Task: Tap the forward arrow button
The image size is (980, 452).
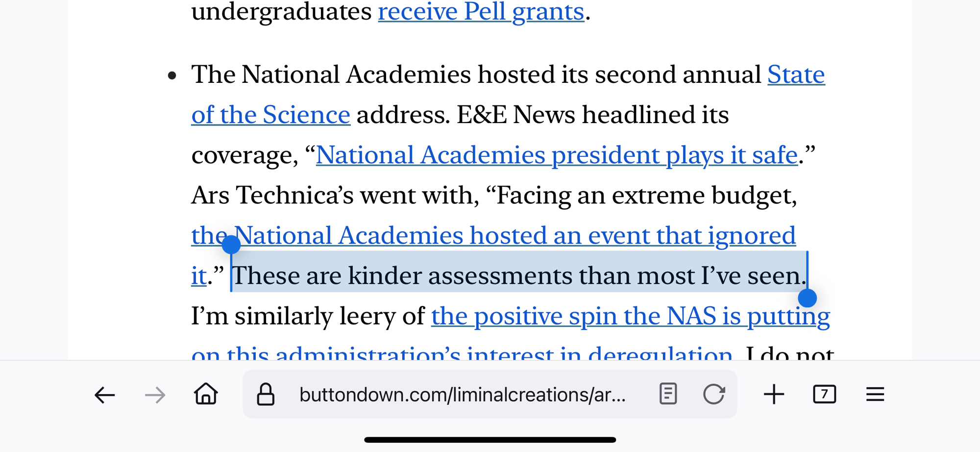Action: coord(155,395)
